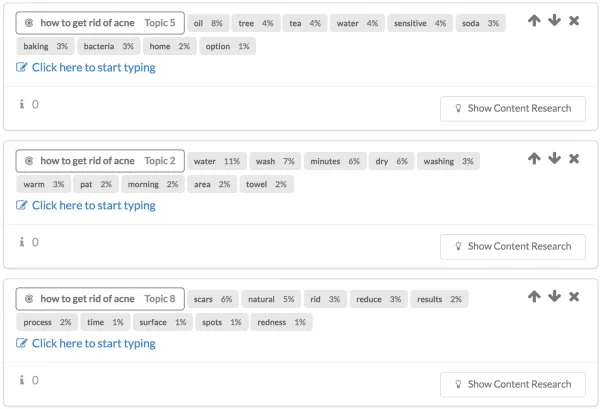Delete the Topic 2 block

[574, 159]
